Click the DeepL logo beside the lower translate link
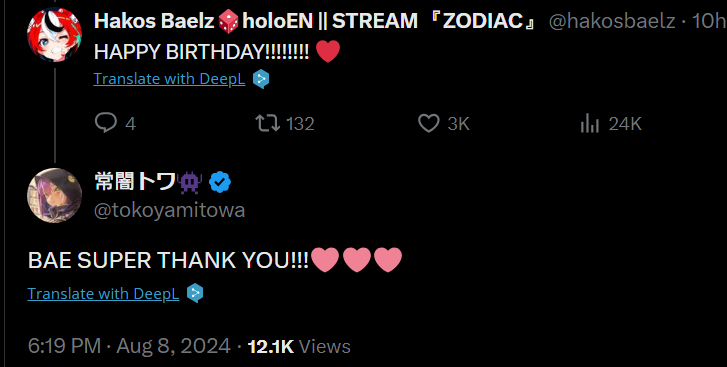727x367 pixels. coord(195,293)
